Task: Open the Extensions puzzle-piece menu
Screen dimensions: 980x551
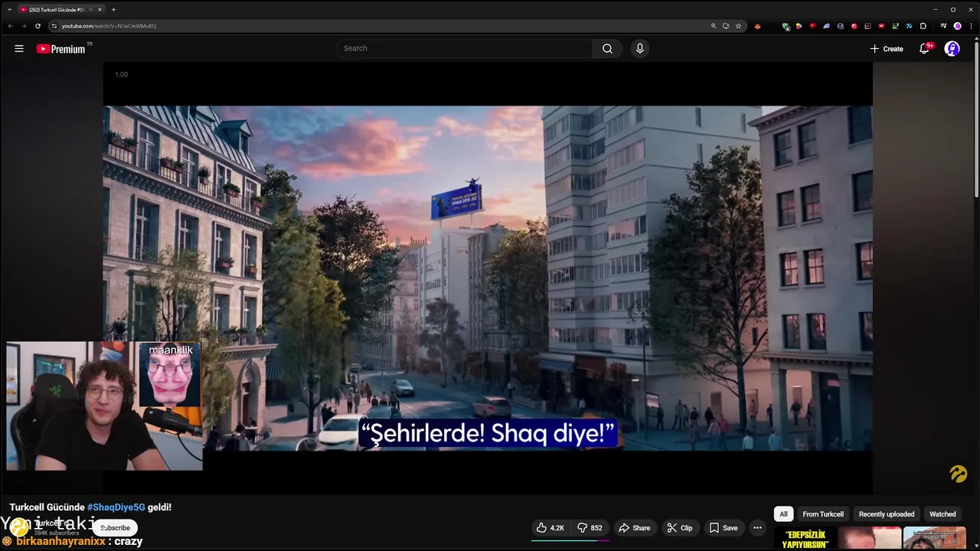Action: point(923,26)
